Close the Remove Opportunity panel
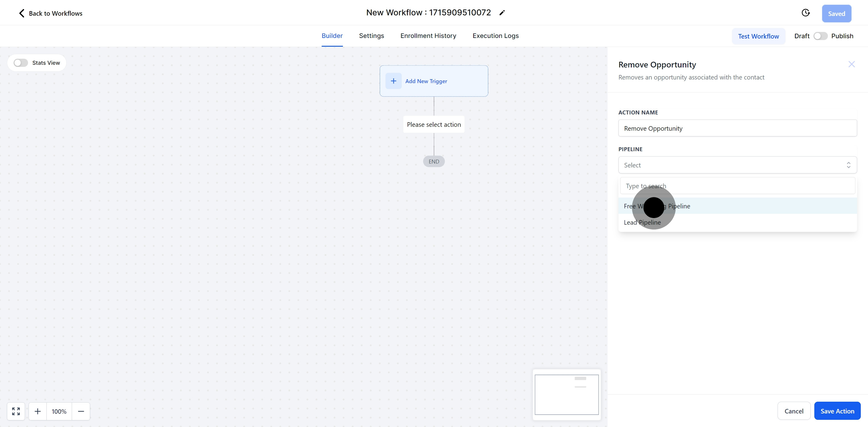868x427 pixels. point(851,64)
